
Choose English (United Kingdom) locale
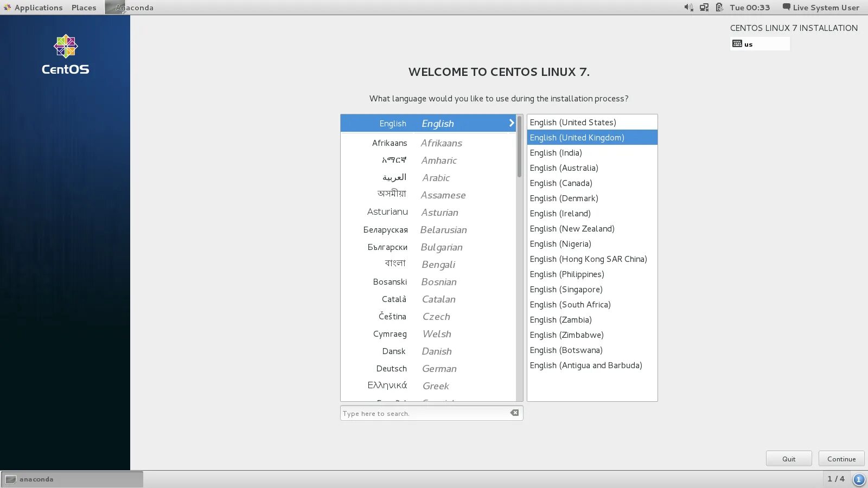click(592, 138)
